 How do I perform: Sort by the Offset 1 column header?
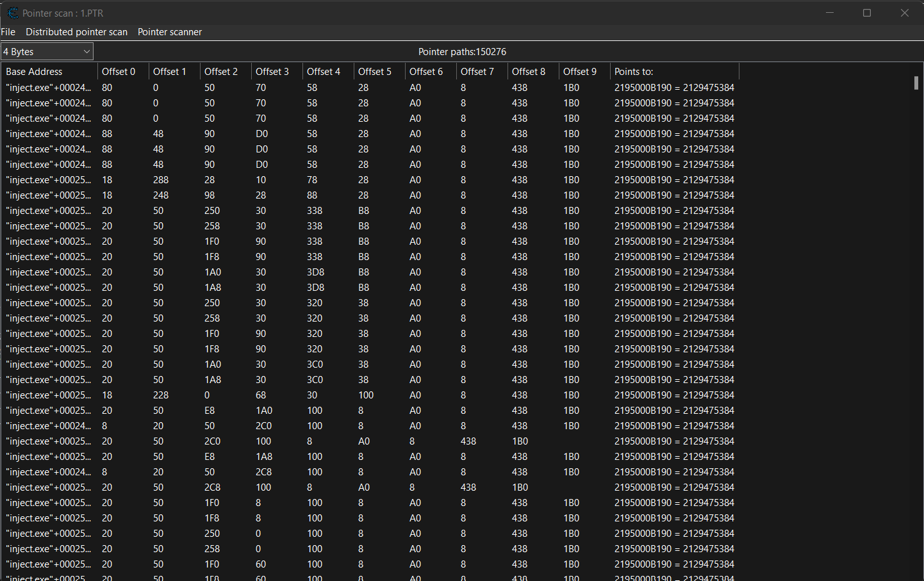(x=174, y=72)
